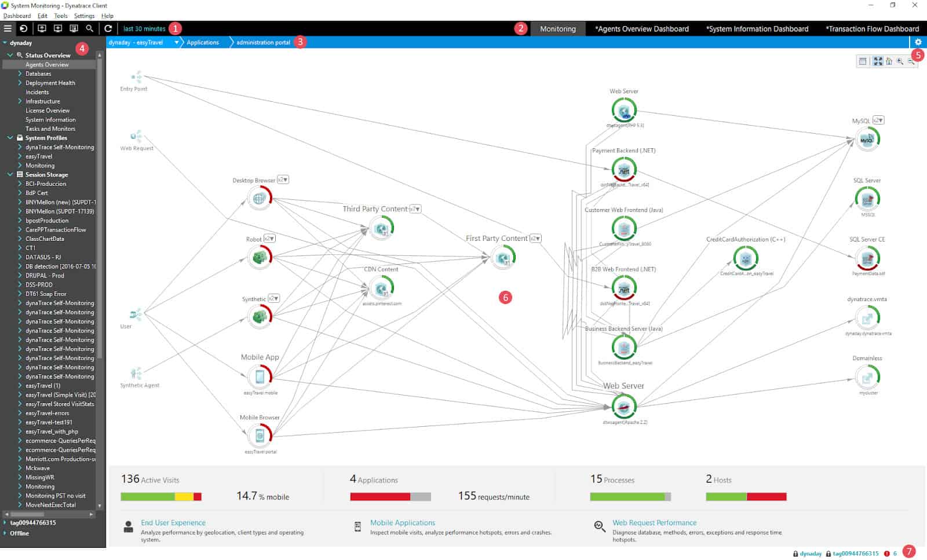
Task: Open the x2 dropdown beside MySQL
Action: [878, 120]
